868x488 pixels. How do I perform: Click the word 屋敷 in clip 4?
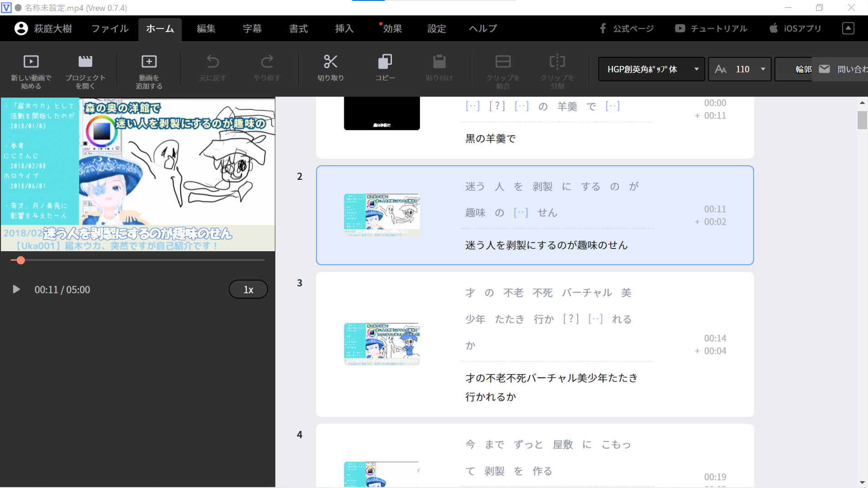[562, 445]
